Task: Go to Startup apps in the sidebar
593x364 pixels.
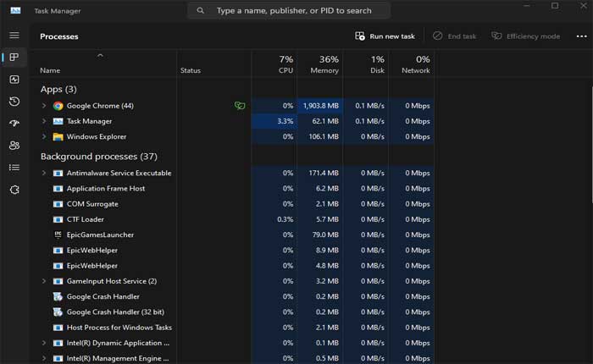Action: [14, 124]
